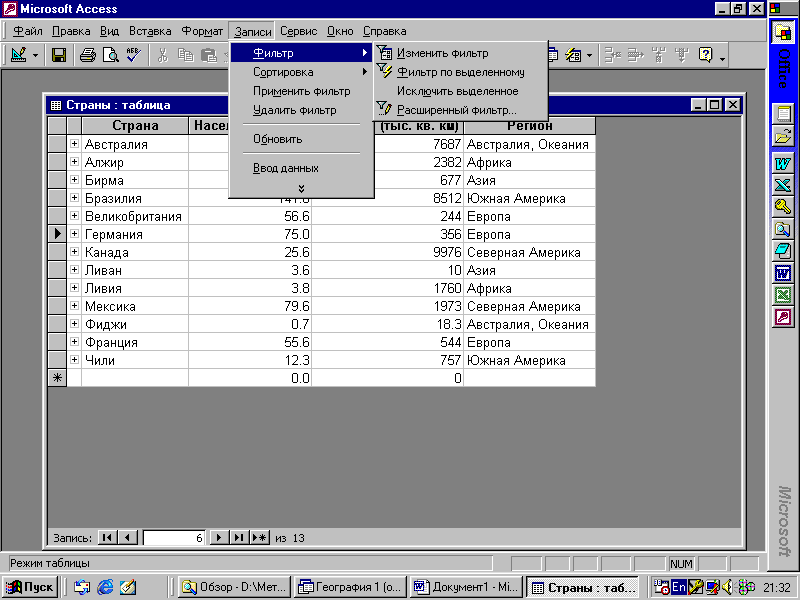Image resolution: width=800 pixels, height=600 pixels.
Task: Click the record number input field
Action: (174, 538)
